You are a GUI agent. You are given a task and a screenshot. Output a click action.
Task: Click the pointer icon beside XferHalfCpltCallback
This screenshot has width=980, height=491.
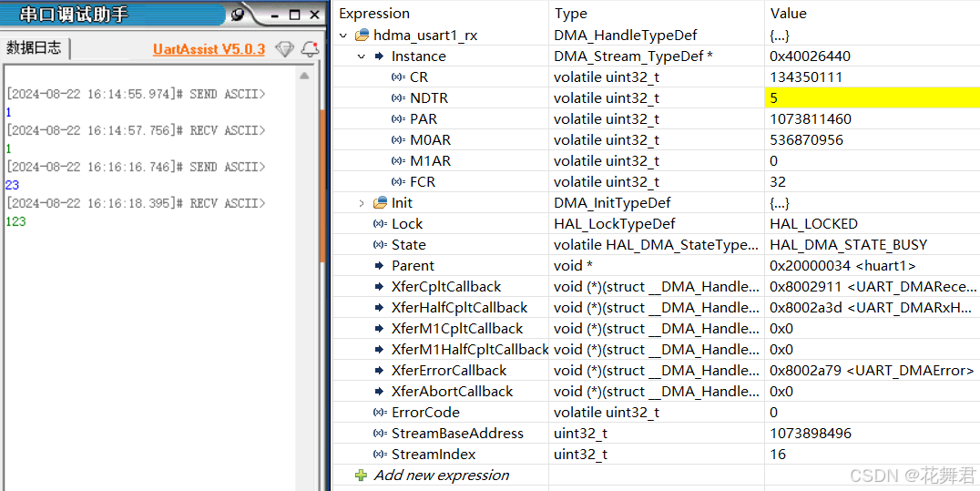380,308
